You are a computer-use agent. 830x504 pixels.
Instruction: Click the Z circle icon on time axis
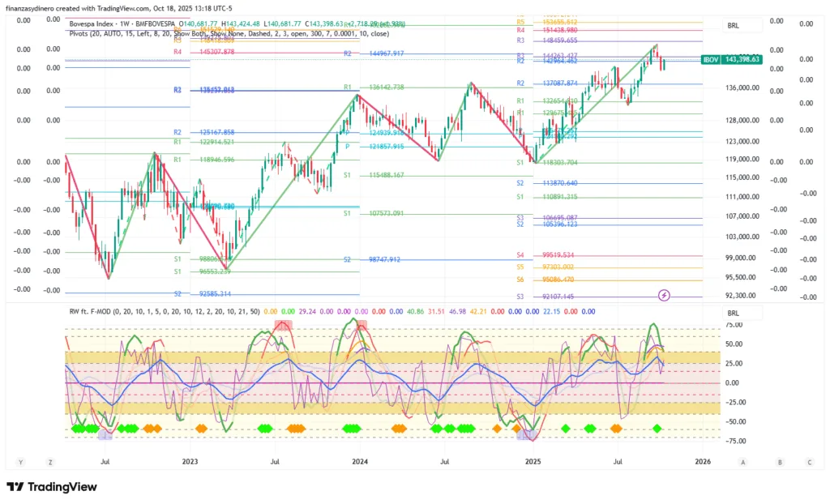pyautogui.click(x=50, y=462)
